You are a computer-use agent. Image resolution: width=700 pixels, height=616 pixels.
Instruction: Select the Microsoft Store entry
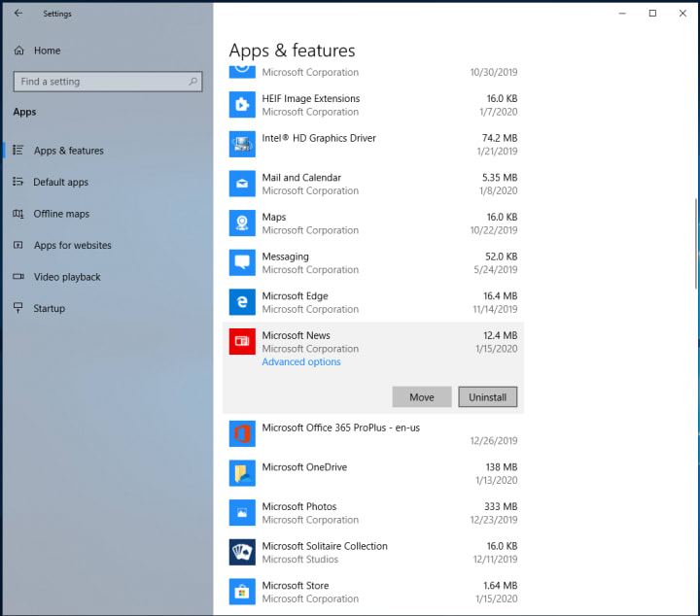click(x=372, y=592)
